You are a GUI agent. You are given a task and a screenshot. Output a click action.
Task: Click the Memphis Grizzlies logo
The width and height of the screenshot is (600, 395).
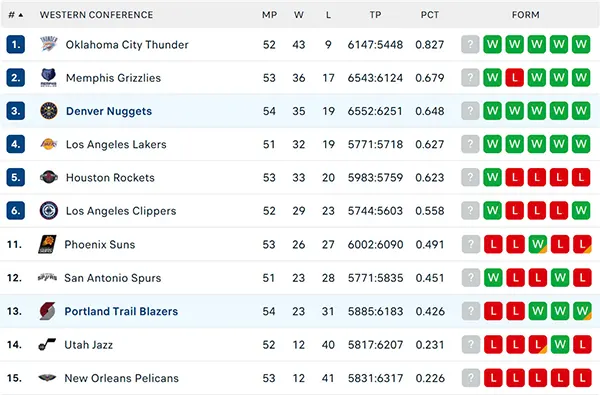pyautogui.click(x=49, y=78)
